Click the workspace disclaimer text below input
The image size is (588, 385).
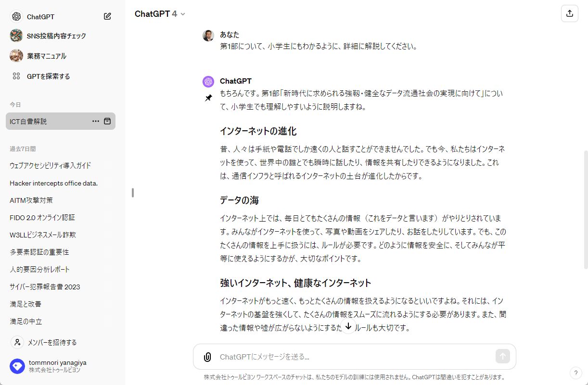(354, 377)
